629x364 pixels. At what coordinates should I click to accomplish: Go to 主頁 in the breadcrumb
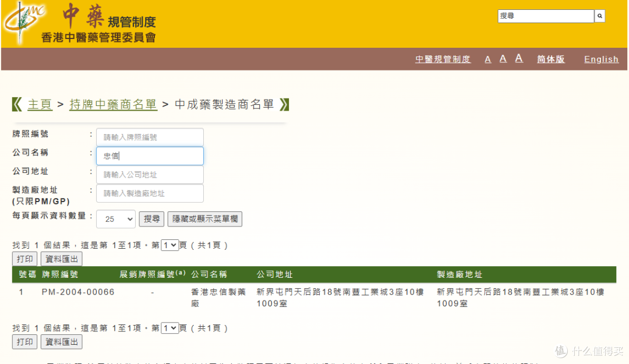[40, 104]
